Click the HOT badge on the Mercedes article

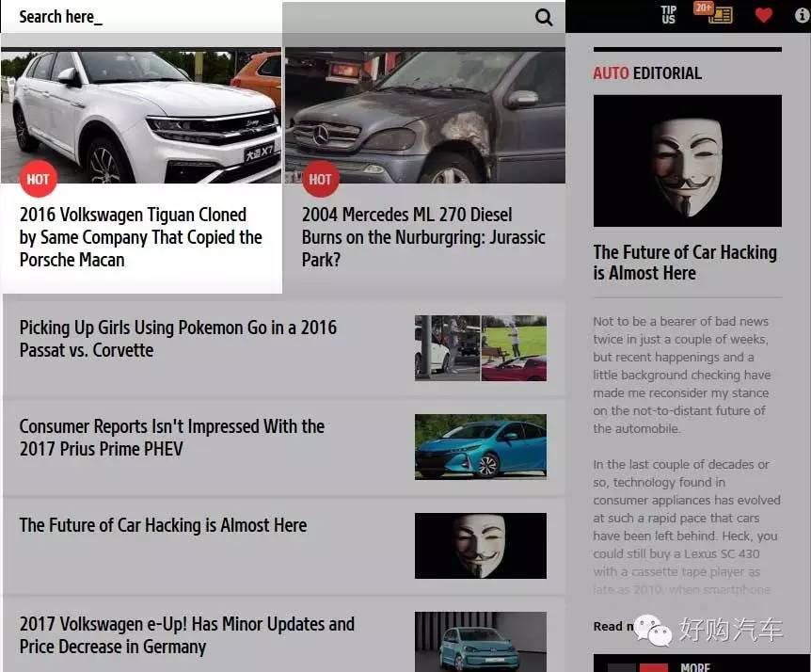point(320,179)
